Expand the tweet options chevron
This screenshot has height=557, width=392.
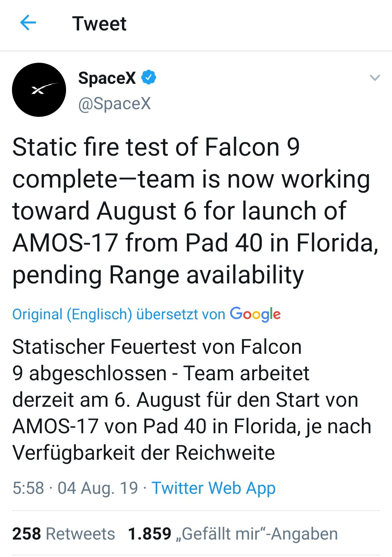(374, 78)
